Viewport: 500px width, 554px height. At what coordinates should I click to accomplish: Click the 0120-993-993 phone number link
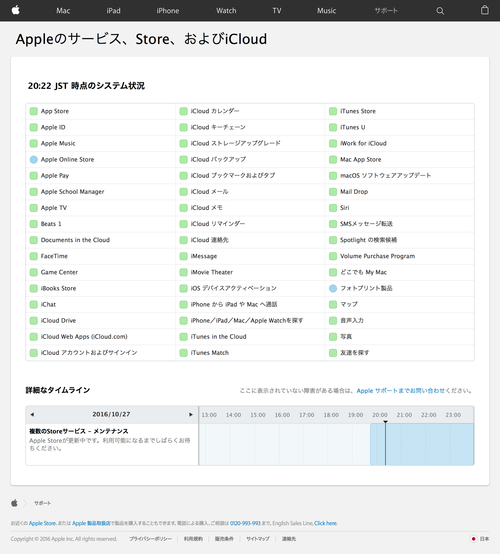[245, 523]
